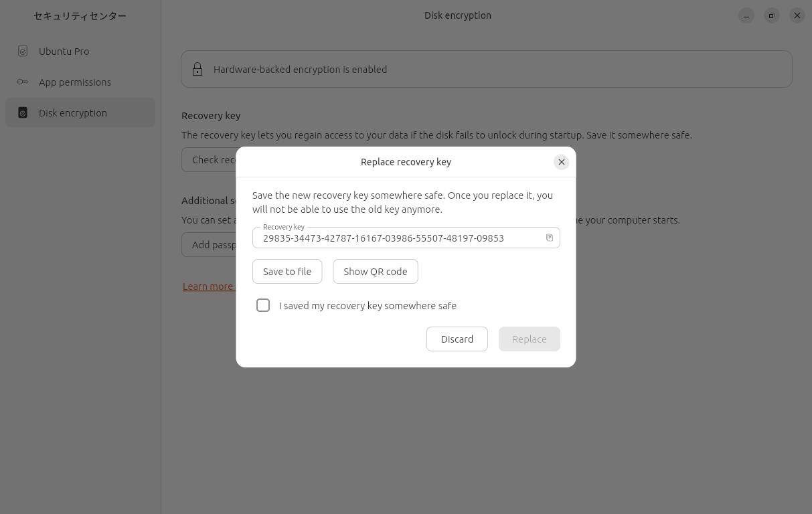
Task: Click the Ubuntu Pro sidebar icon
Action: (x=23, y=52)
